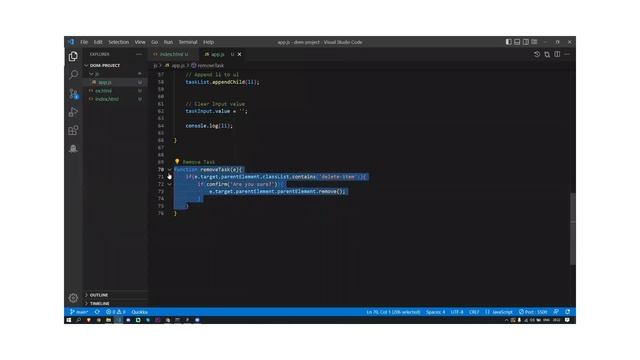Change the UTF-8 file encoding
The width and height of the screenshot is (640, 360).
coord(457,312)
